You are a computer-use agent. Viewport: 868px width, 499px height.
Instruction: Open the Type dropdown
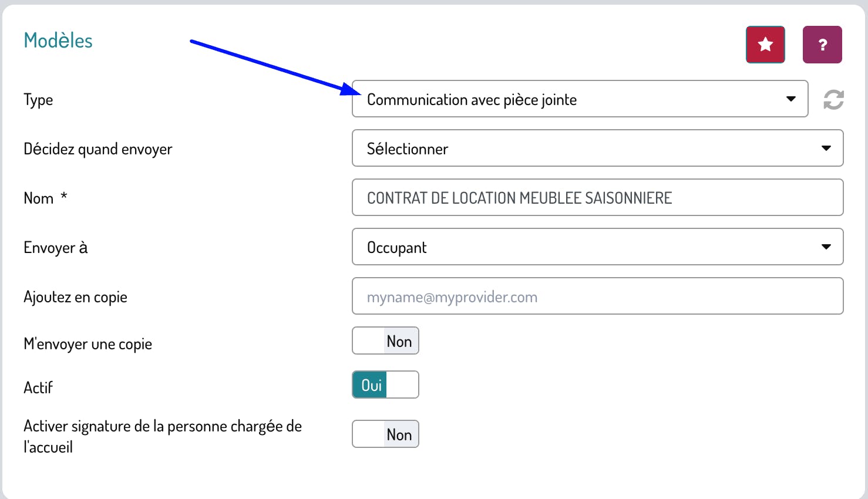click(580, 99)
